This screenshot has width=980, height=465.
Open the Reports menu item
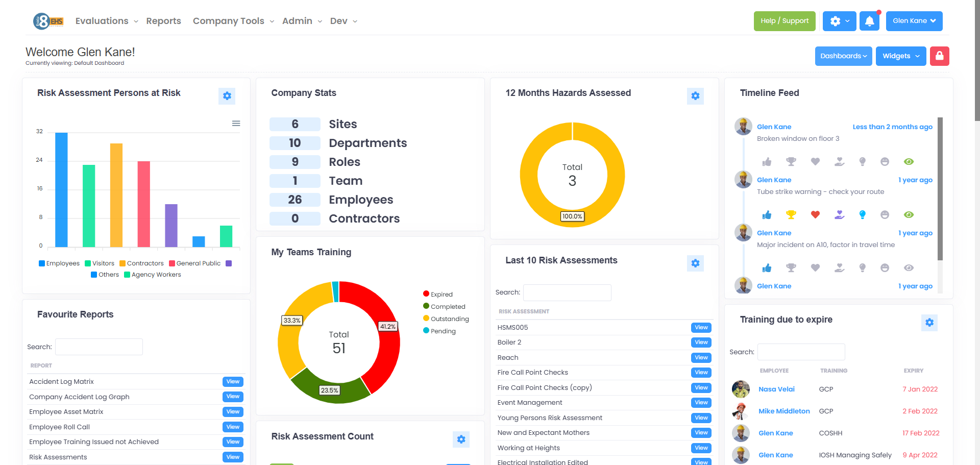163,21
